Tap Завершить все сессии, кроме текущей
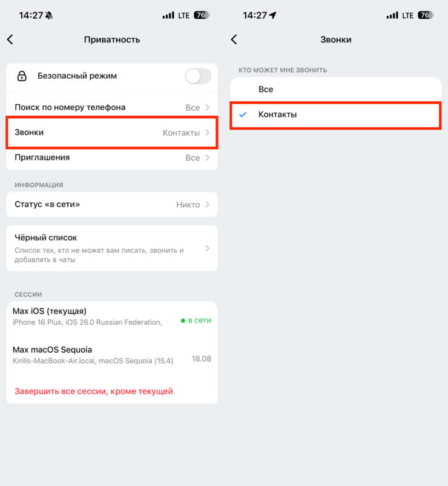Viewport: 448px width, 486px height. [94, 391]
